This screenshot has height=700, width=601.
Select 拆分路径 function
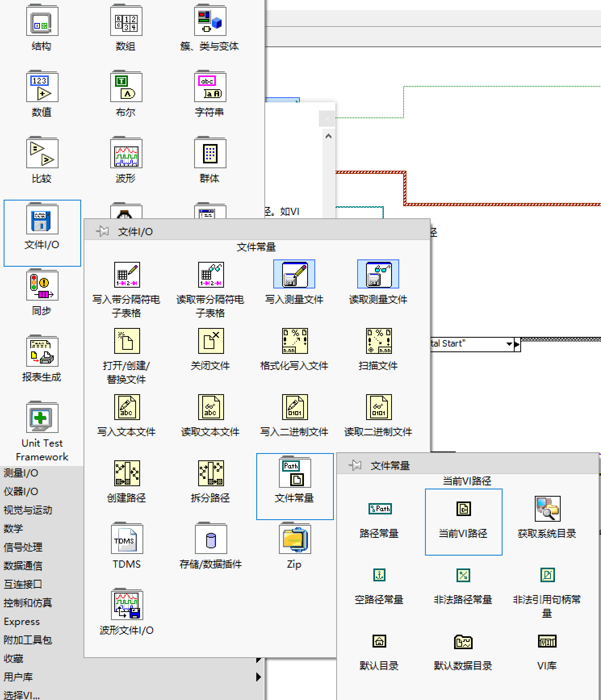pos(211,473)
